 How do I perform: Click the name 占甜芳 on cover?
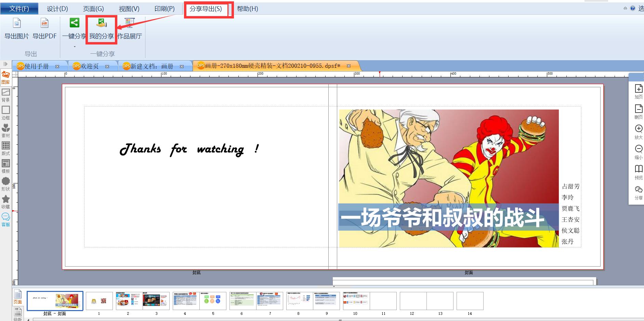point(571,187)
